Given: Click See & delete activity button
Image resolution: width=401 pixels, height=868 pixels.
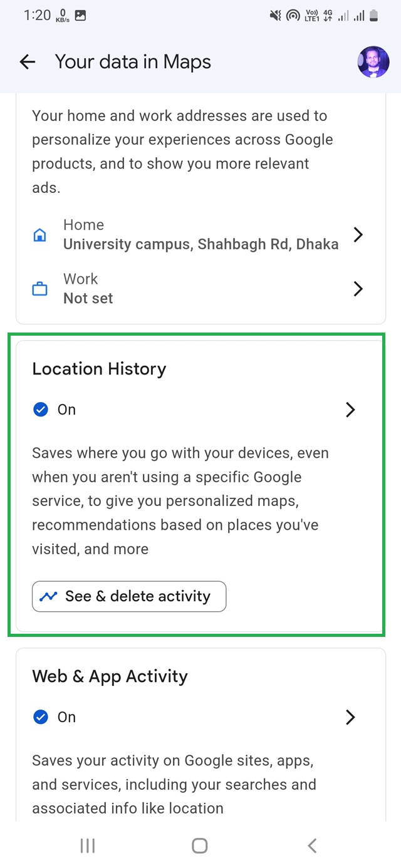Looking at the screenshot, I should (x=129, y=596).
